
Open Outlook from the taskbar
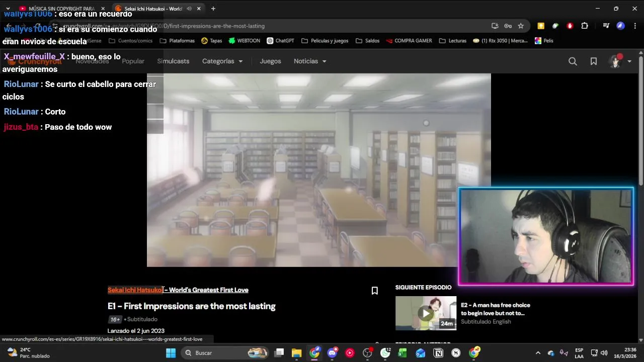(x=421, y=353)
